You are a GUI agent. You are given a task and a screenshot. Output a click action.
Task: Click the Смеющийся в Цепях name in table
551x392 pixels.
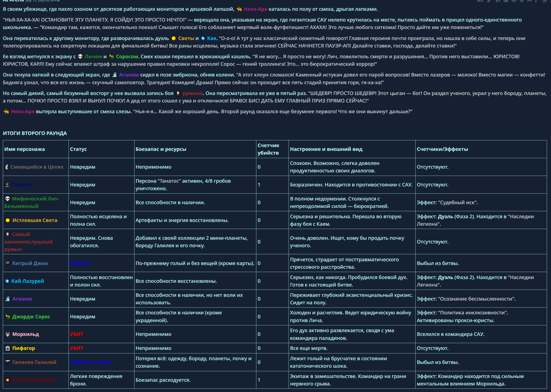(37, 167)
